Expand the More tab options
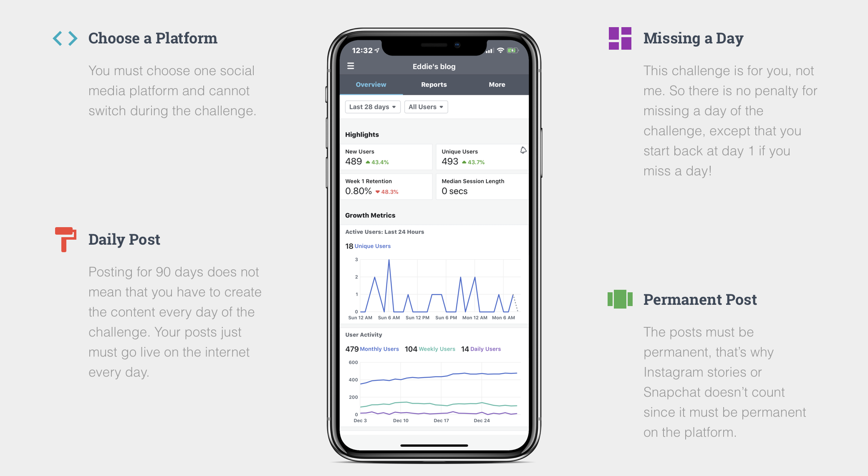The height and width of the screenshot is (476, 868). click(496, 84)
